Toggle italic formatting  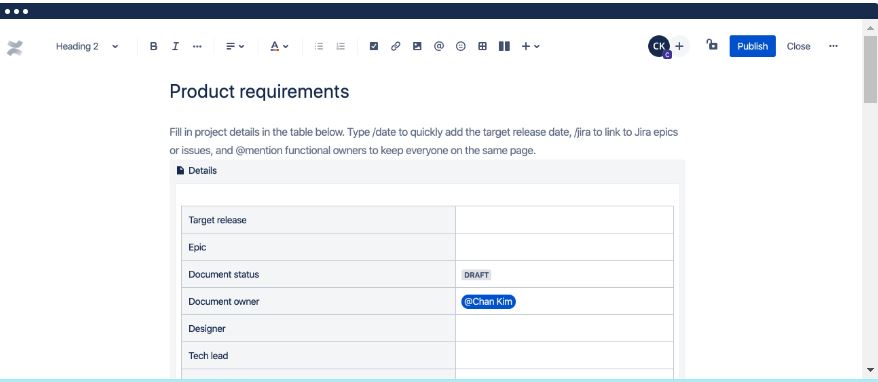tap(175, 46)
